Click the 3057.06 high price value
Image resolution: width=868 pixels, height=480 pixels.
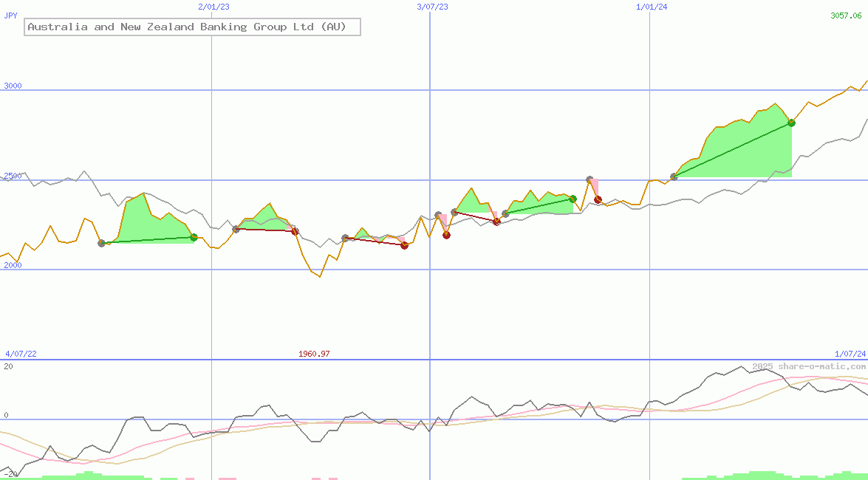846,16
